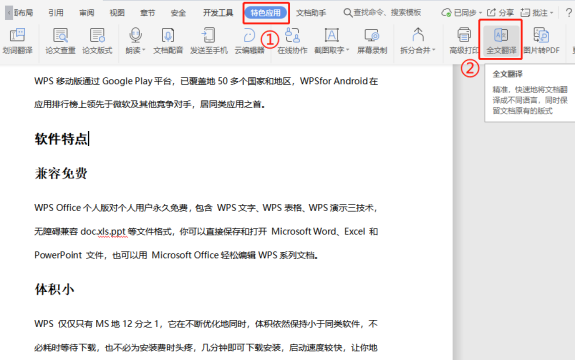576x361 pixels.
Task: Focus the 查找命令、搜索模板 search box
Action: [x=382, y=13]
